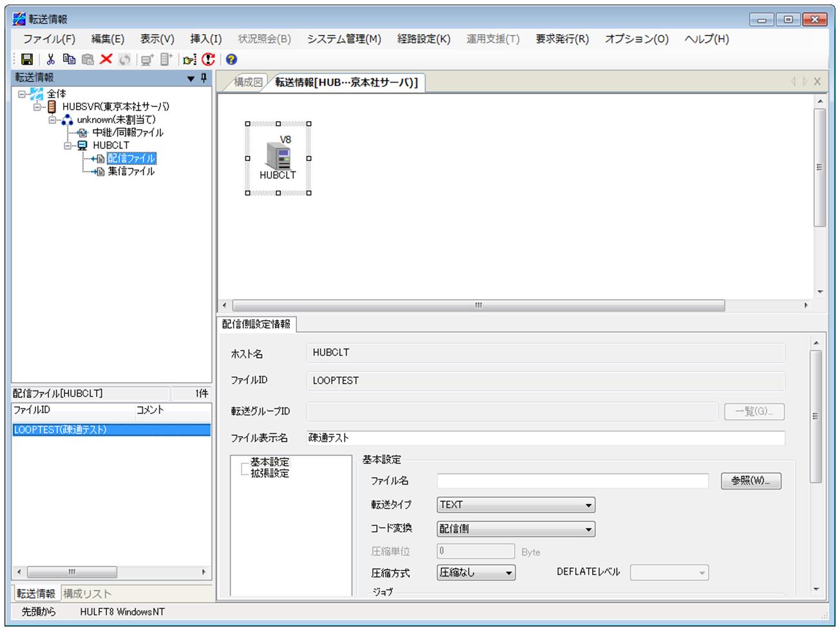
Task: Select 基本設定 in the settings tree
Action: (270, 462)
